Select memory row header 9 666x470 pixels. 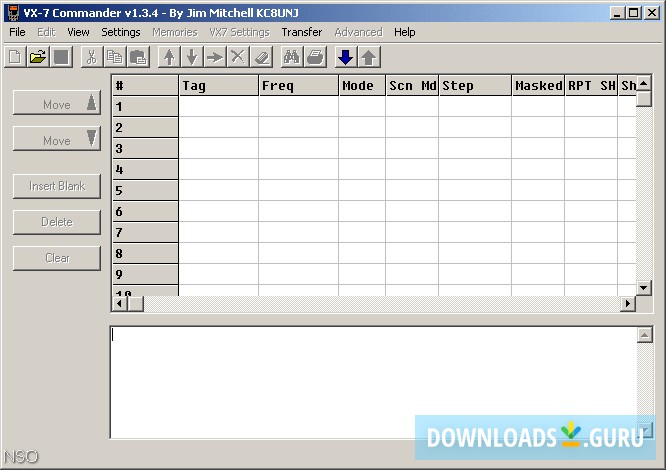pyautogui.click(x=145, y=274)
